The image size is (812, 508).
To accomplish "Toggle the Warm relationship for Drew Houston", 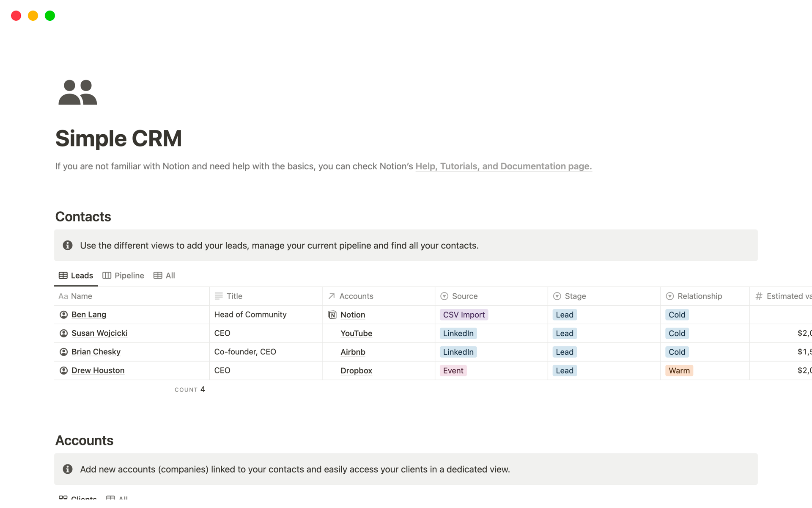I will [x=679, y=370].
